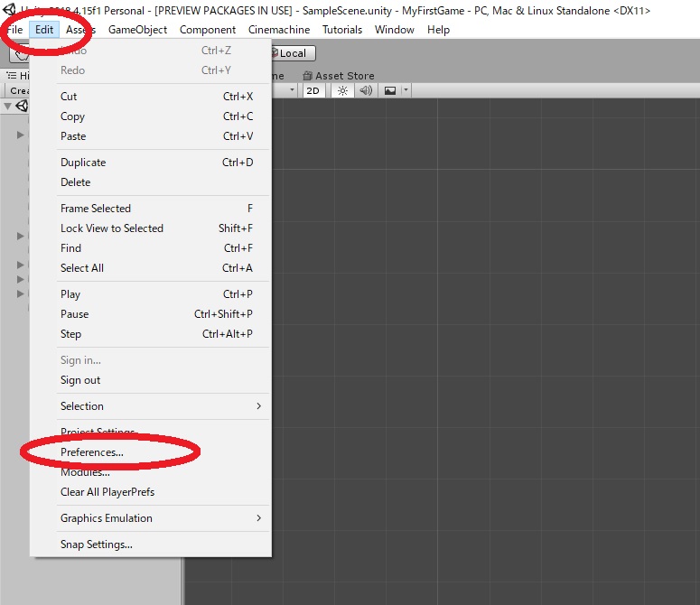Expand the Graphics Emulation submenu
Screen dimensions: 700x605
[x=163, y=518]
